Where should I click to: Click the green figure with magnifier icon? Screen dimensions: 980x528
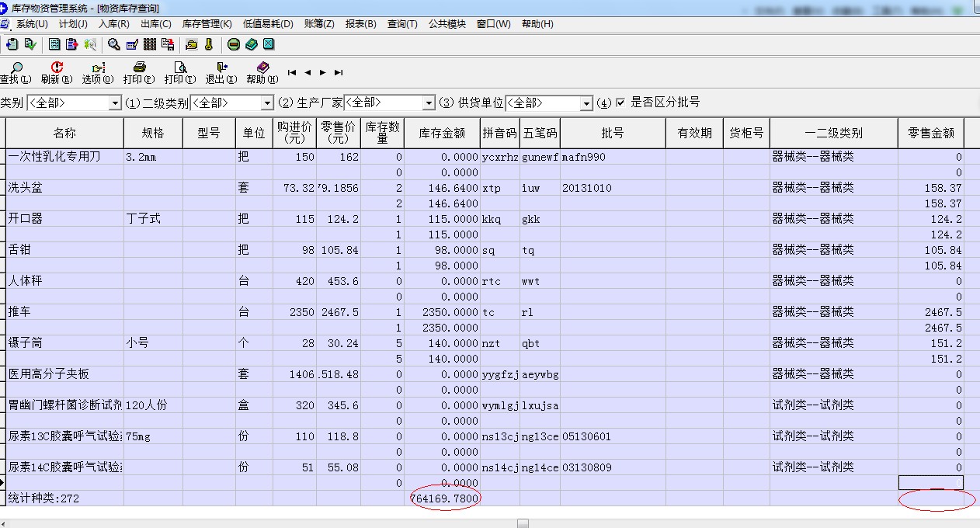point(90,44)
